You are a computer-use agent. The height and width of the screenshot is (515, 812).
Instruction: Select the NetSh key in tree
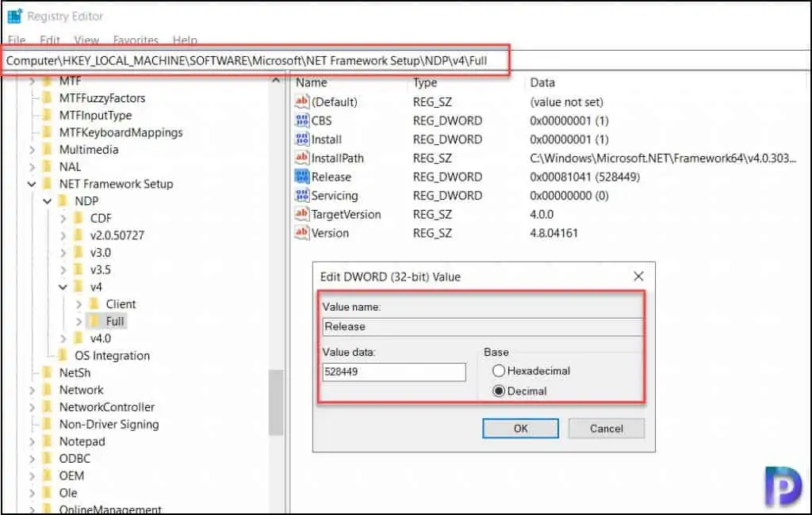[75, 372]
